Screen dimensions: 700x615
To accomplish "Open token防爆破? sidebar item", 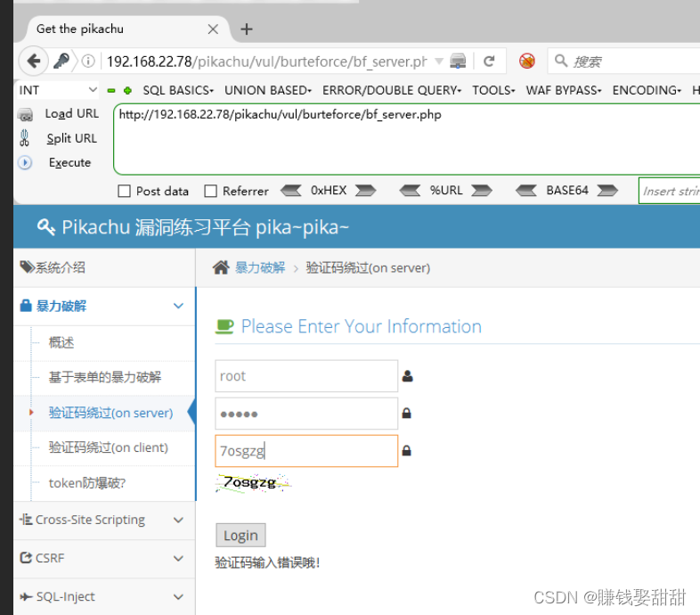I will pos(87,483).
